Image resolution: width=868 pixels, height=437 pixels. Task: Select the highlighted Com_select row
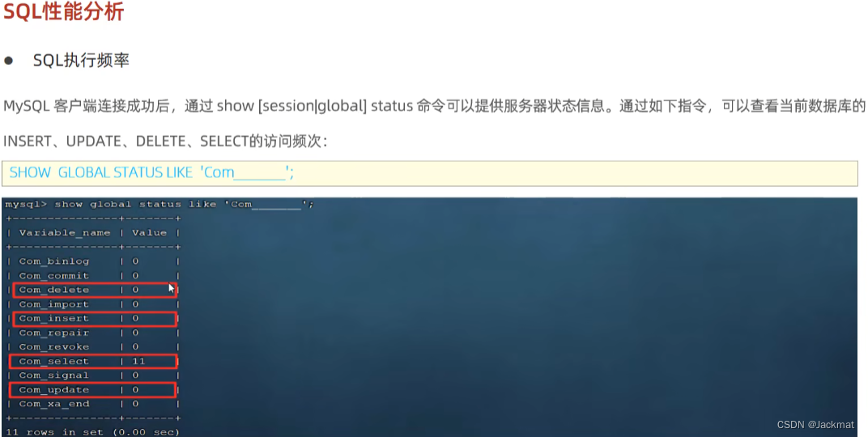[x=93, y=361]
